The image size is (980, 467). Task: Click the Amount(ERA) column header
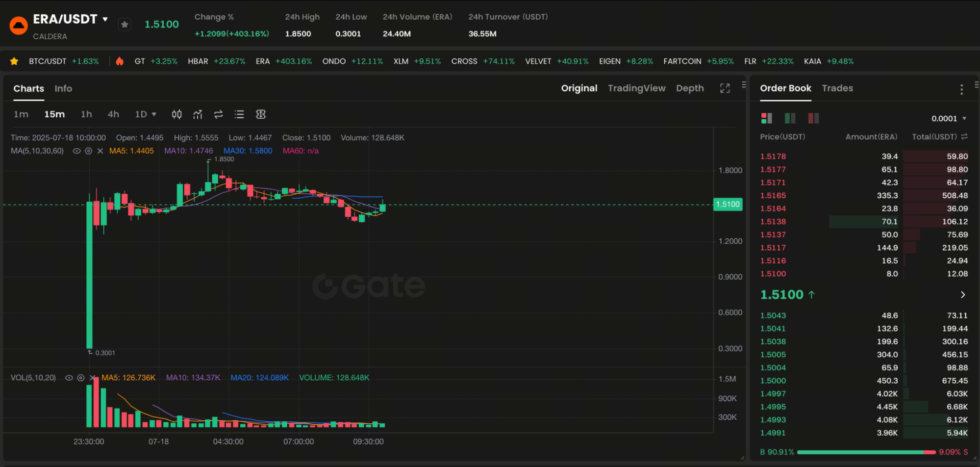pos(871,137)
